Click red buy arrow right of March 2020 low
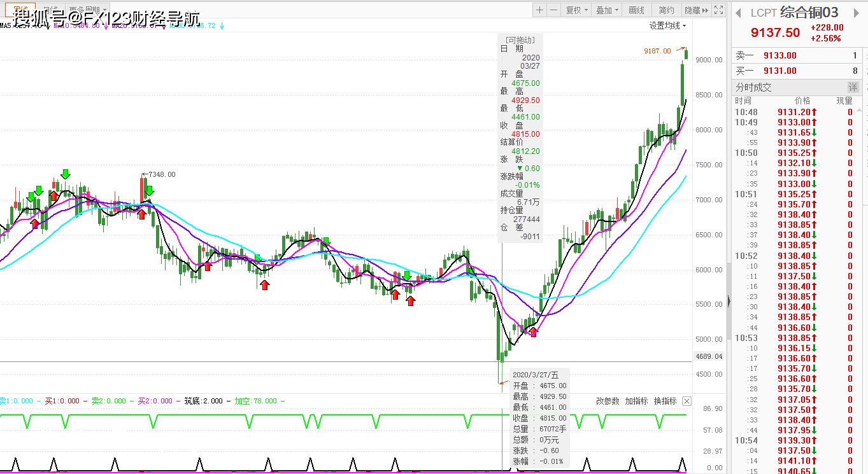This screenshot has height=474, width=868. (533, 331)
